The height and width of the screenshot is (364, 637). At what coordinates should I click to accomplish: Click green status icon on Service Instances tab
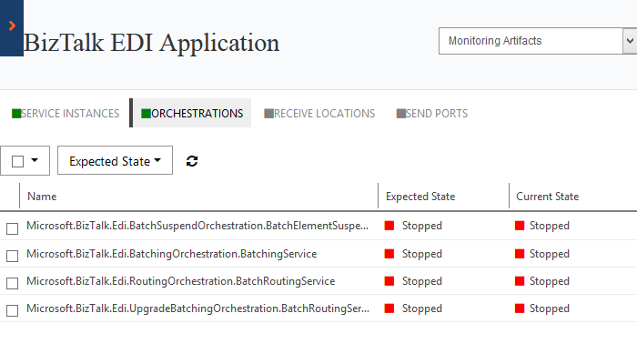[16, 114]
